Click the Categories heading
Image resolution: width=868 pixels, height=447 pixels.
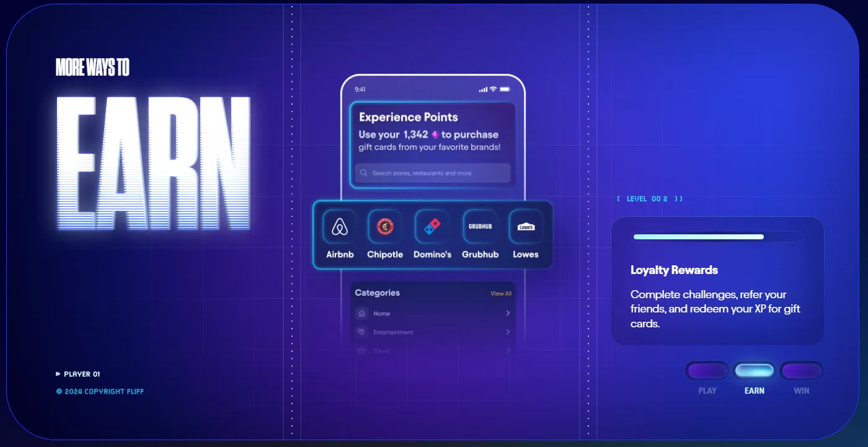point(377,293)
